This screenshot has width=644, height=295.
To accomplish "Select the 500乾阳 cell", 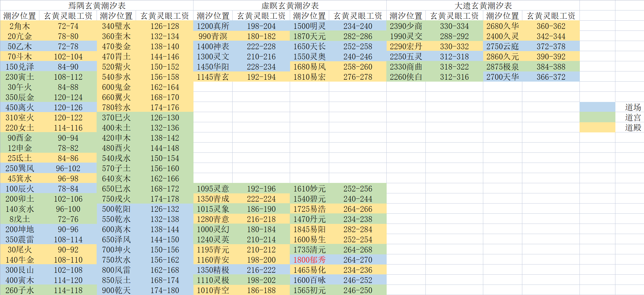I will click(116, 209).
